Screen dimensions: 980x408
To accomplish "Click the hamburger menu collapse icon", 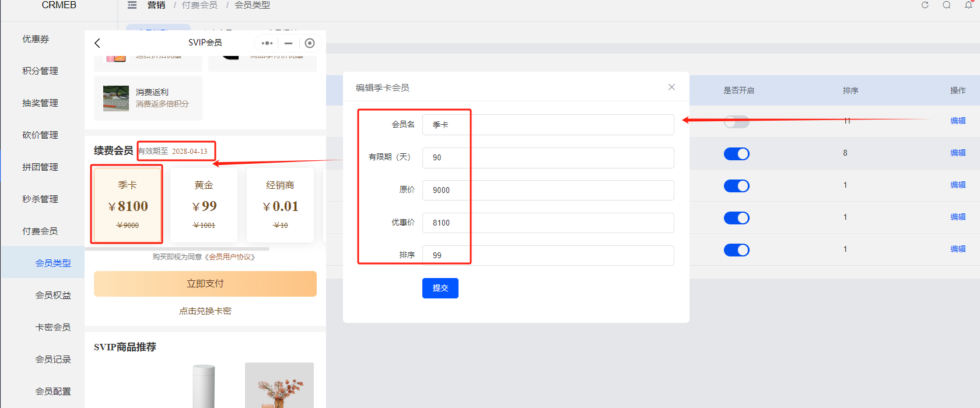I will 132,5.
